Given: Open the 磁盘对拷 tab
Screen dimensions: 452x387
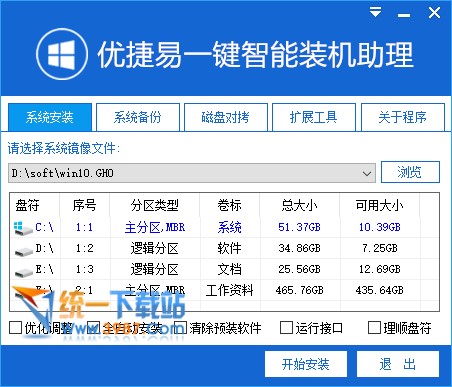Looking at the screenshot, I should pyautogui.click(x=226, y=117).
